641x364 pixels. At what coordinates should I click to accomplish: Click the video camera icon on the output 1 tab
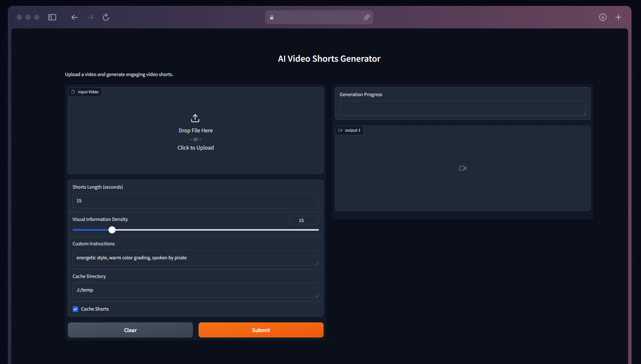(x=340, y=130)
